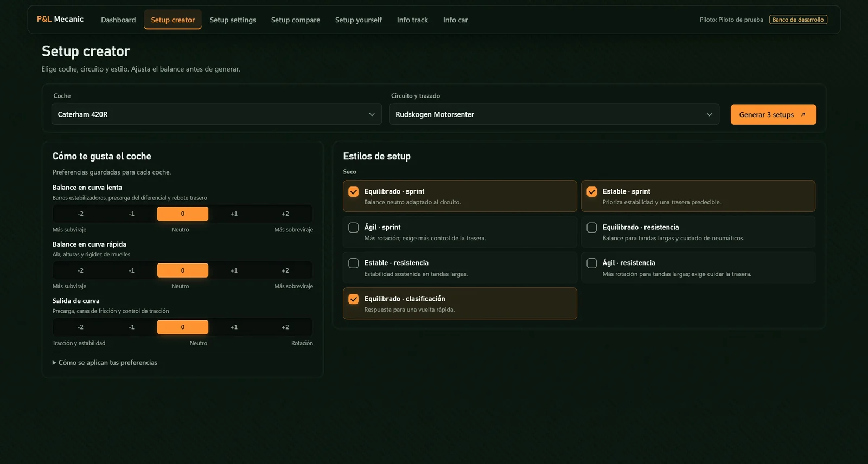The image size is (868, 464).
Task: Set Balance en curva rápida to +2
Action: (x=285, y=270)
